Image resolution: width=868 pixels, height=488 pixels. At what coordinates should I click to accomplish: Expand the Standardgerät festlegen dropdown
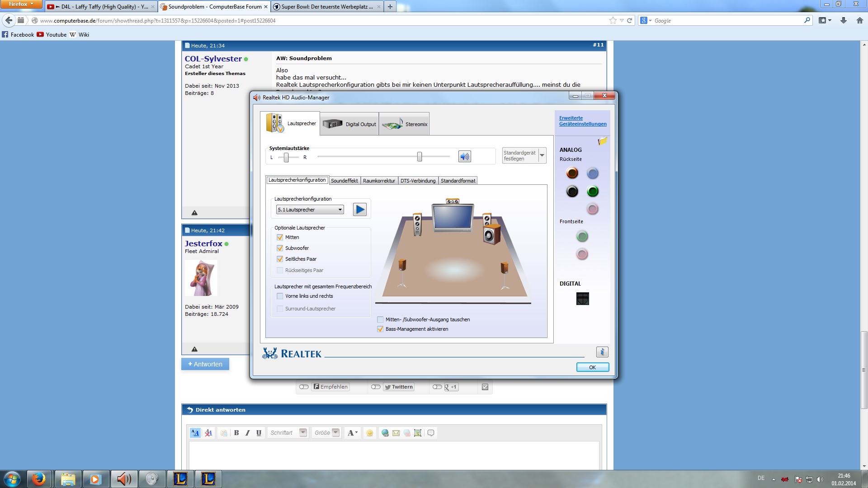pos(542,155)
